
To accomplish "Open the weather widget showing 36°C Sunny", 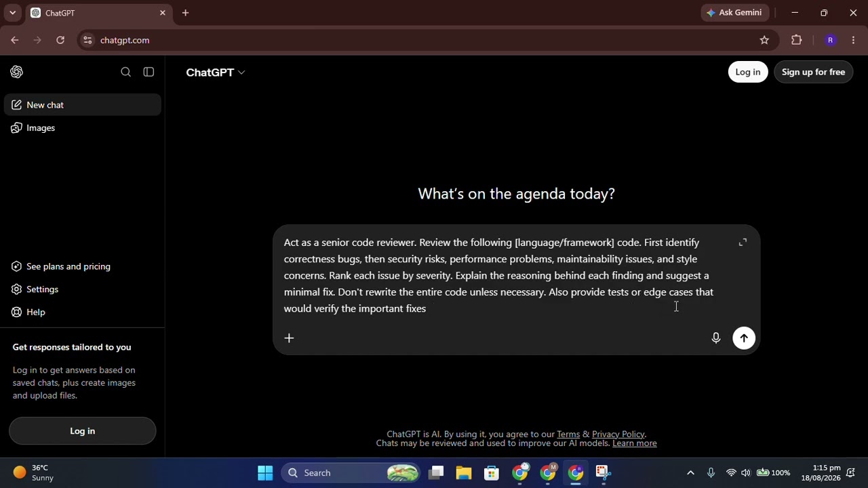I will click(34, 473).
